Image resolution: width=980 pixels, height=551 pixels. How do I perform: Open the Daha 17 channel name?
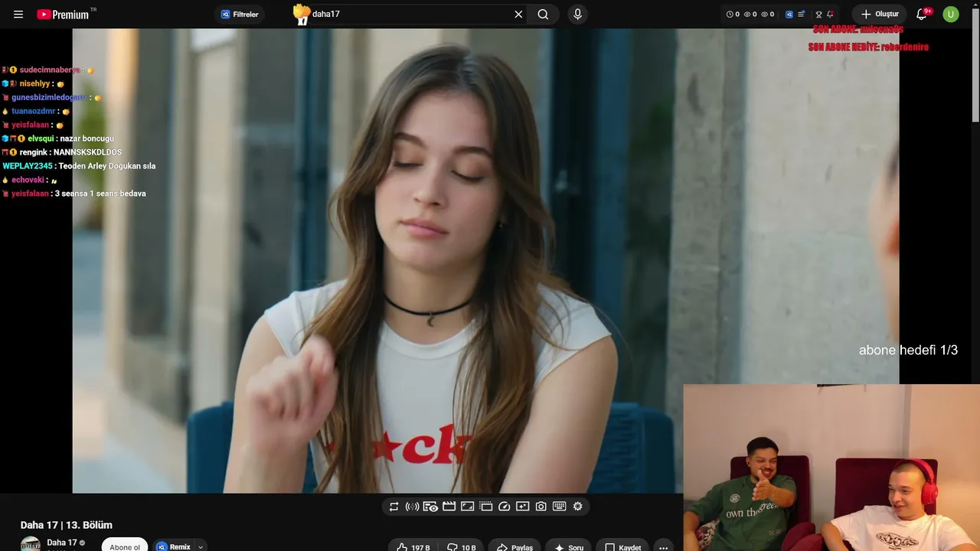click(62, 543)
